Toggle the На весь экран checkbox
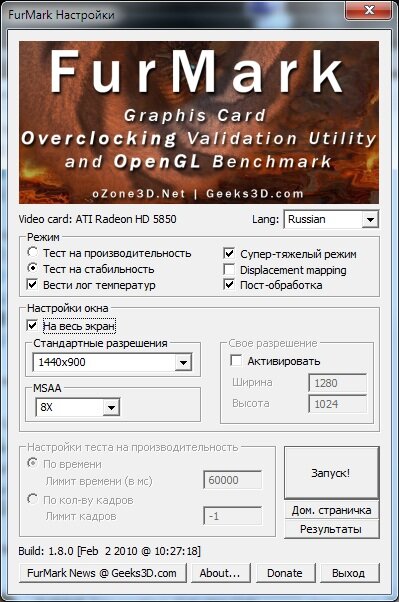The height and width of the screenshot is (602, 399). point(32,326)
